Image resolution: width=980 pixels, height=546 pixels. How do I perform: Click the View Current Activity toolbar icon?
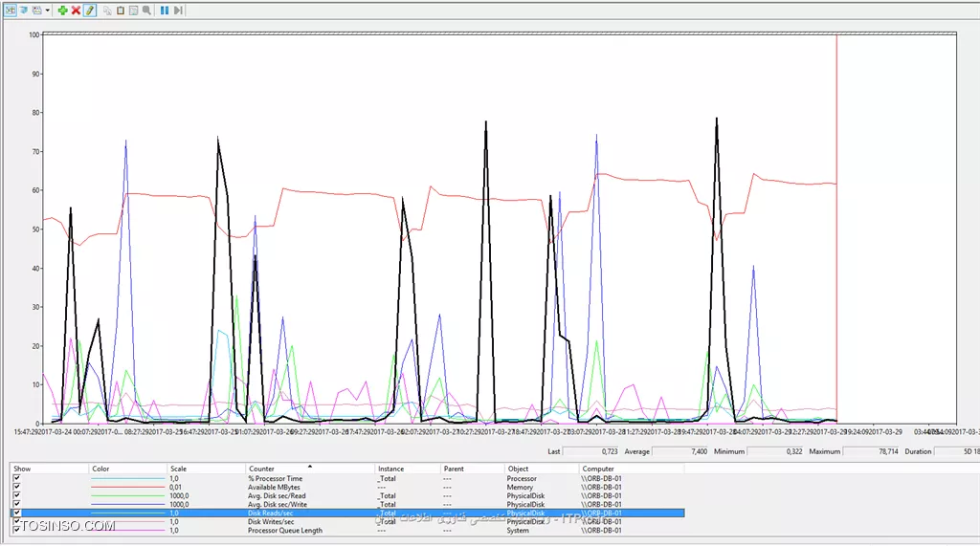[x=11, y=10]
